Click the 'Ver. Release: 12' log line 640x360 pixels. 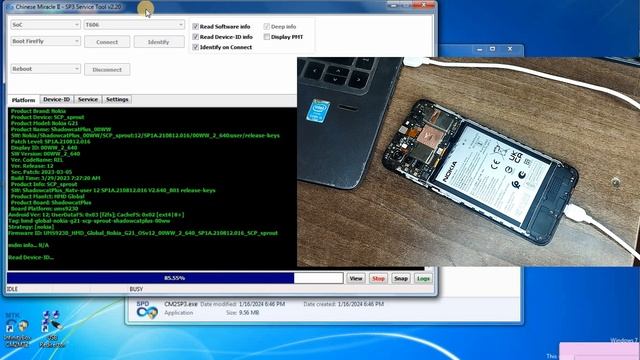click(x=32, y=166)
